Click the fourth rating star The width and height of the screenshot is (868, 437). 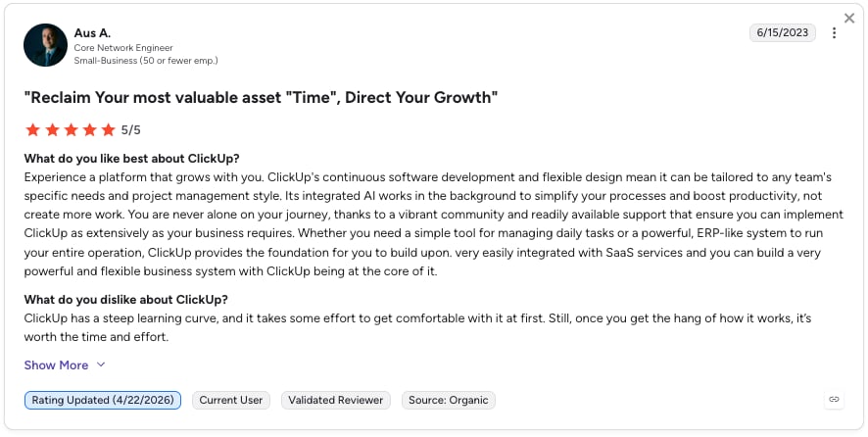(x=90, y=130)
